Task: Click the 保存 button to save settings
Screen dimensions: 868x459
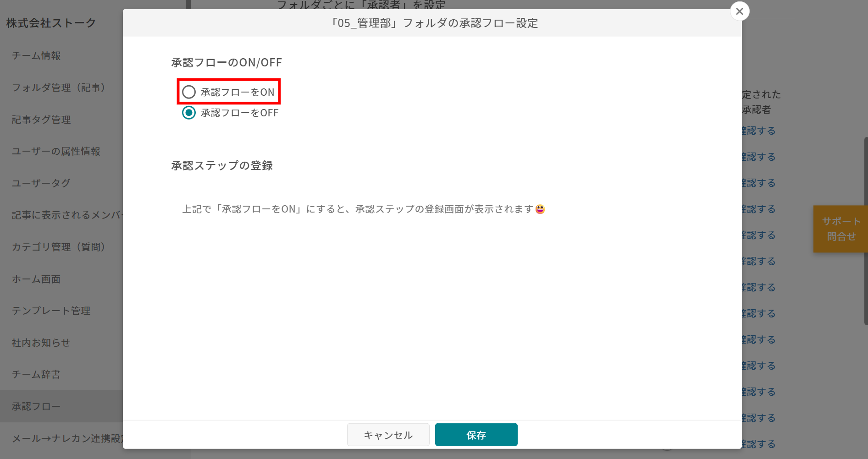Action: (x=476, y=435)
